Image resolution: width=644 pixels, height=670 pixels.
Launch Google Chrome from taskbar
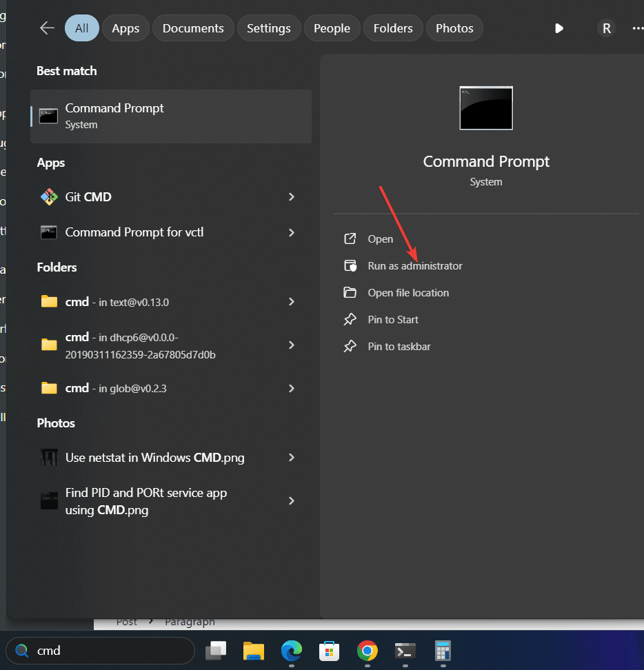click(367, 651)
